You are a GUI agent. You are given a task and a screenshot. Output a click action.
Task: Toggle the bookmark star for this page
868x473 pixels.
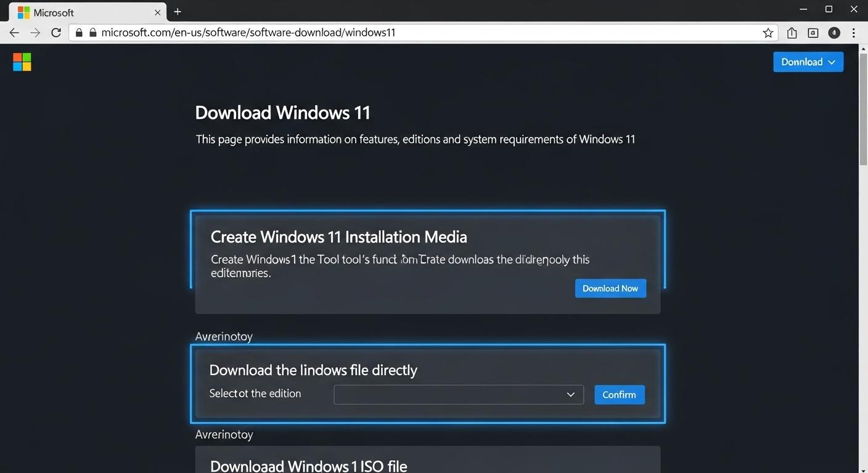click(x=768, y=33)
